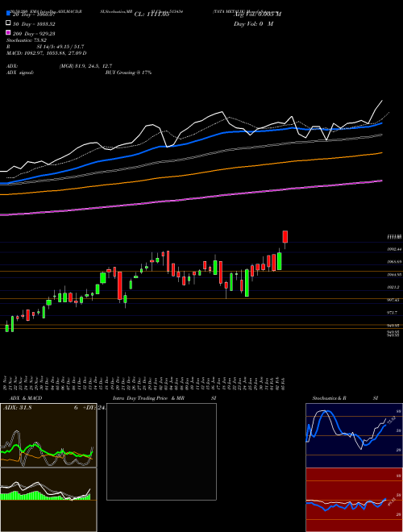
Task: Click the 'Day Vol: 0 M' value
Action: (253, 23)
